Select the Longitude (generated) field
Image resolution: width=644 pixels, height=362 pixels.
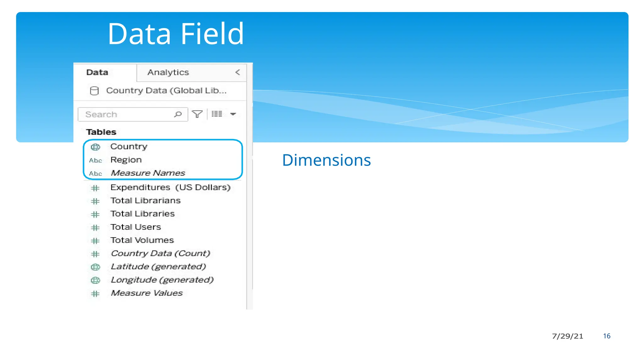coord(162,280)
